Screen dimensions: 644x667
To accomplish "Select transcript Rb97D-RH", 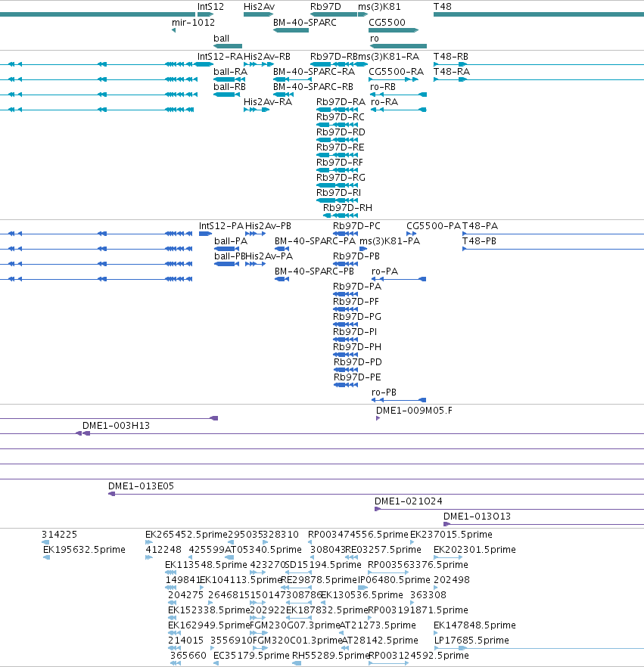I will pos(348,208).
